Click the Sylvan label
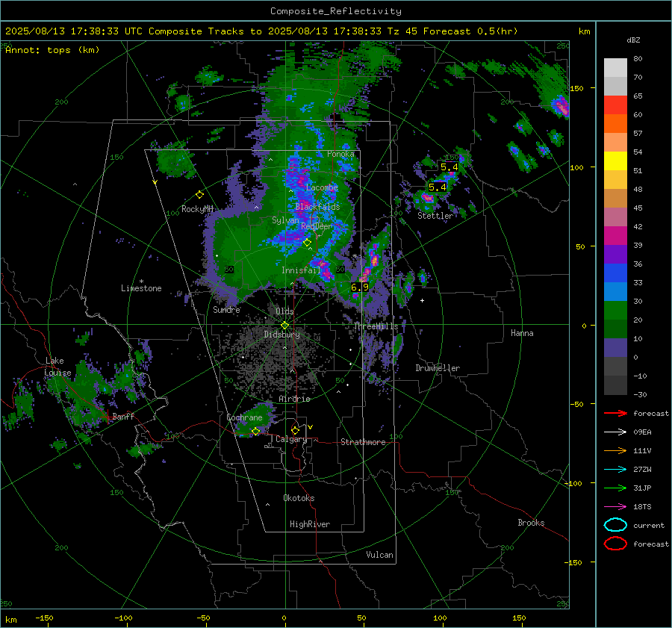Viewport: 672px width, 628px height. (x=285, y=220)
